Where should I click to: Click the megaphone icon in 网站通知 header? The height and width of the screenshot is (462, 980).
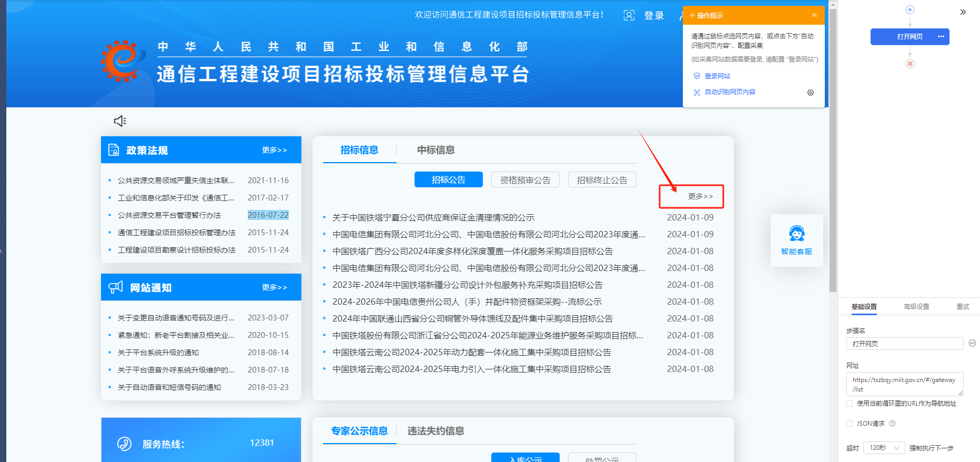click(x=116, y=287)
